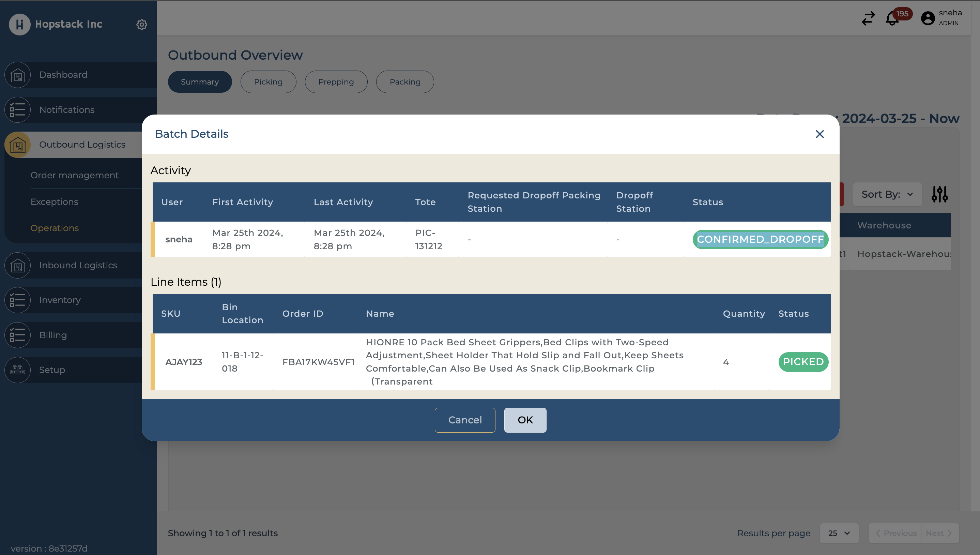Close the Batch Details dialog with X

pyautogui.click(x=820, y=134)
